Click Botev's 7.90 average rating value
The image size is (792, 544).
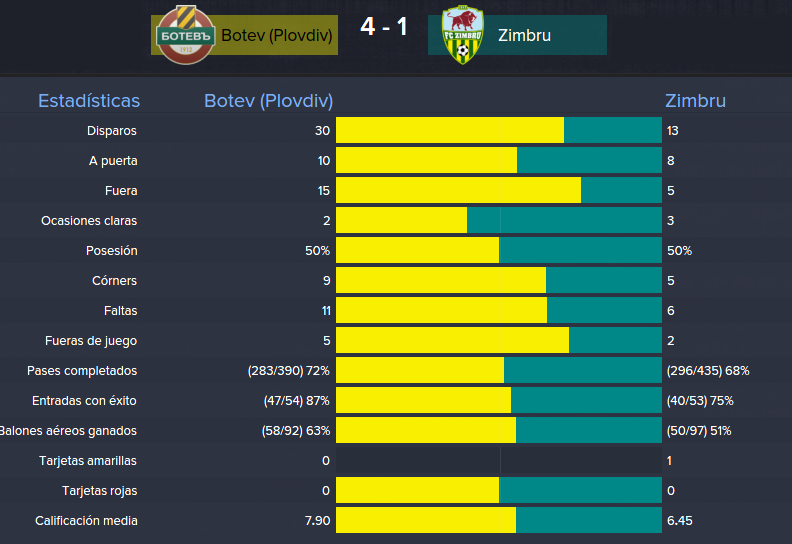(x=318, y=521)
